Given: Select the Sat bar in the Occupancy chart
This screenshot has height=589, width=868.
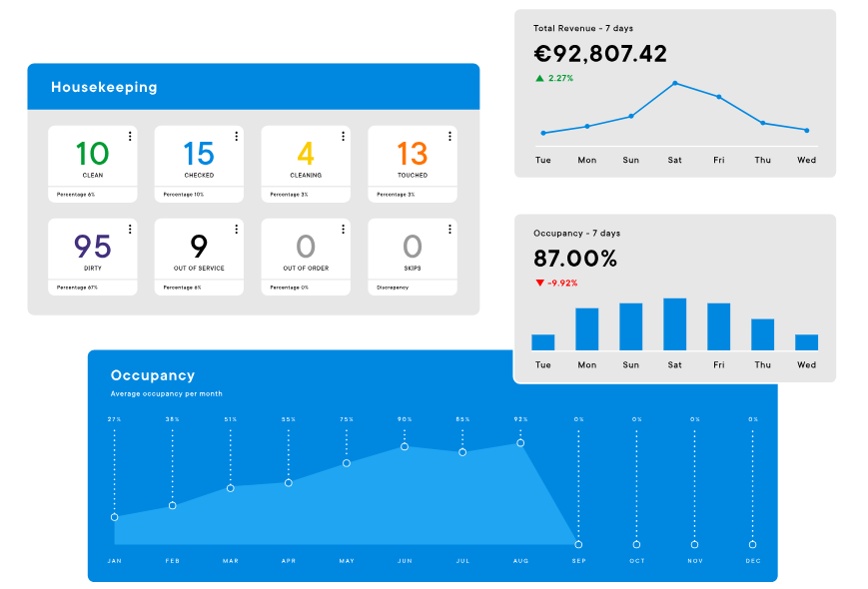Looking at the screenshot, I should pyautogui.click(x=674, y=322).
